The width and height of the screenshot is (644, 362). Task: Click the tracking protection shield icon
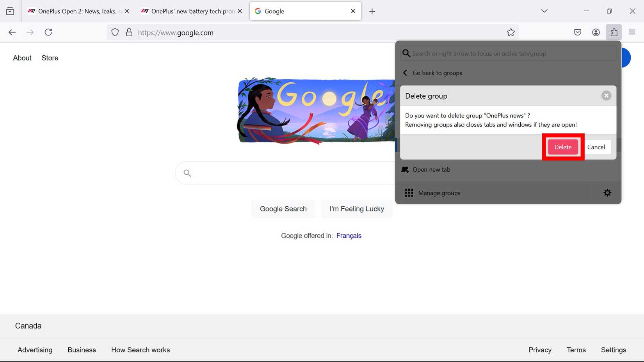pyautogui.click(x=115, y=32)
